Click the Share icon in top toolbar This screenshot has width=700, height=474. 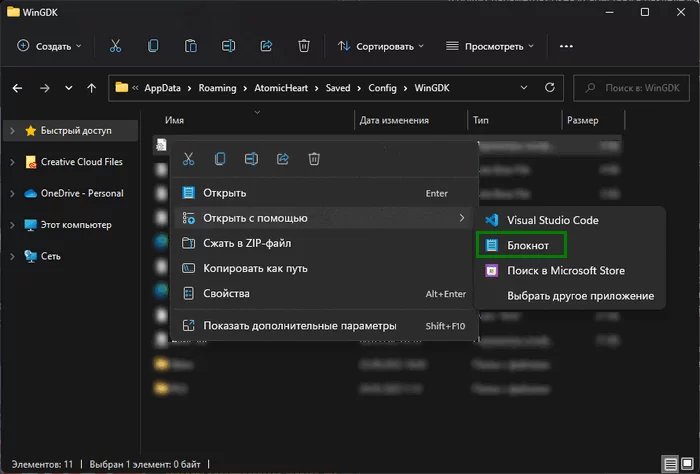[266, 46]
